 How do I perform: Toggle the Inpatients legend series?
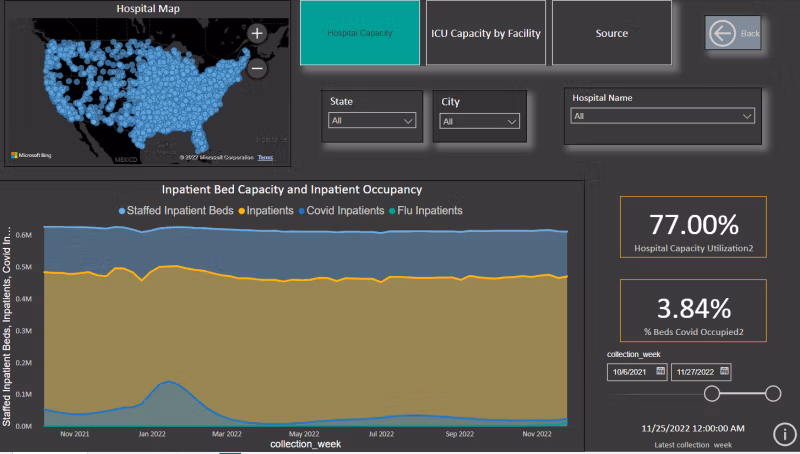click(264, 211)
